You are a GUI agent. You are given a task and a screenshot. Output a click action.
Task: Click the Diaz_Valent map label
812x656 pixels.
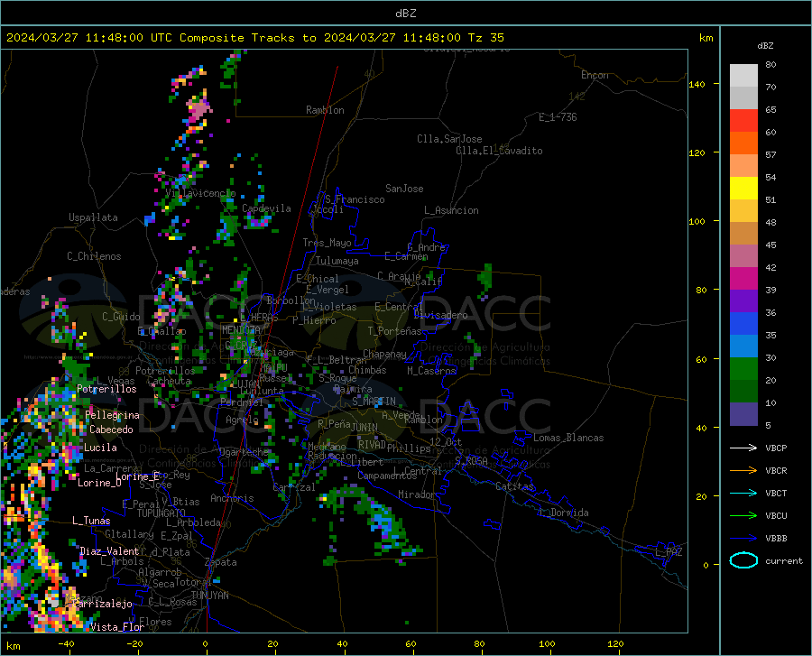tap(109, 551)
